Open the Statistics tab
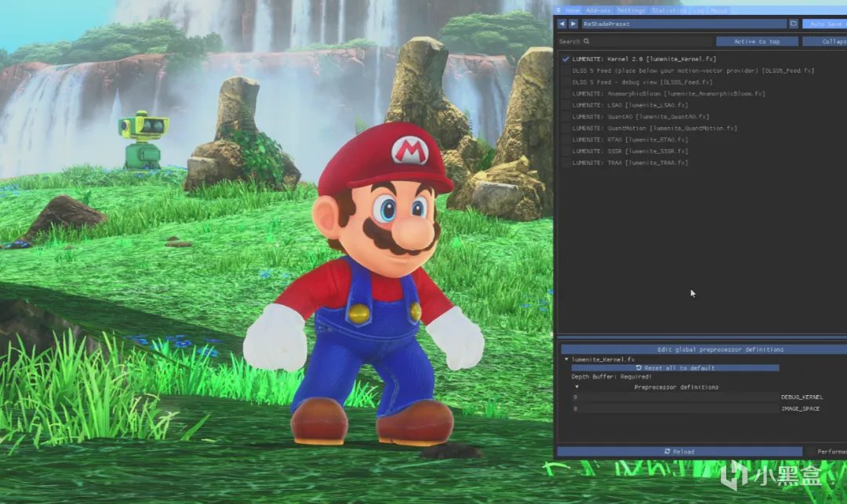This screenshot has height=504, width=847. (x=669, y=10)
